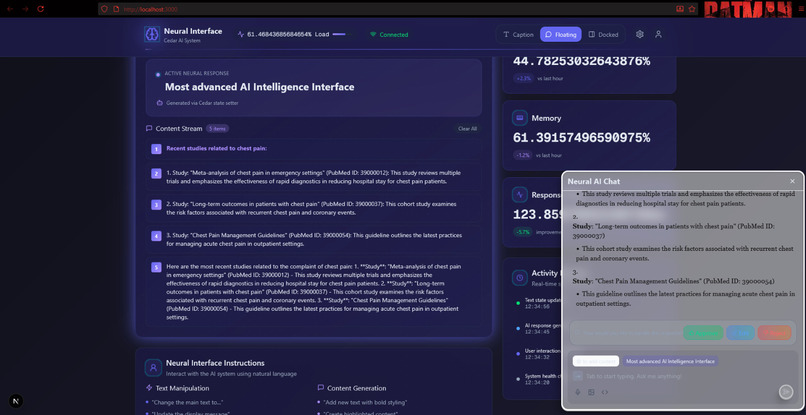Open the browser hamburger menu
806x415 pixels.
801,9
